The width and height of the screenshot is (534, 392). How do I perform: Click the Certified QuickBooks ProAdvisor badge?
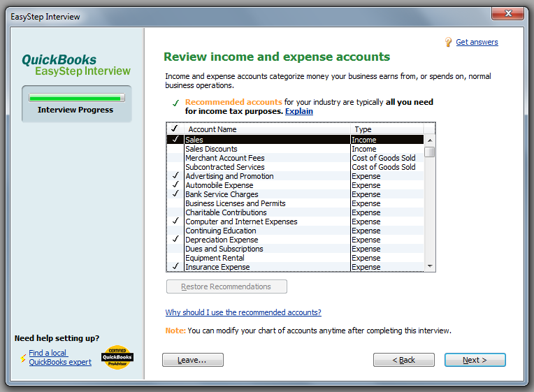pyautogui.click(x=117, y=357)
